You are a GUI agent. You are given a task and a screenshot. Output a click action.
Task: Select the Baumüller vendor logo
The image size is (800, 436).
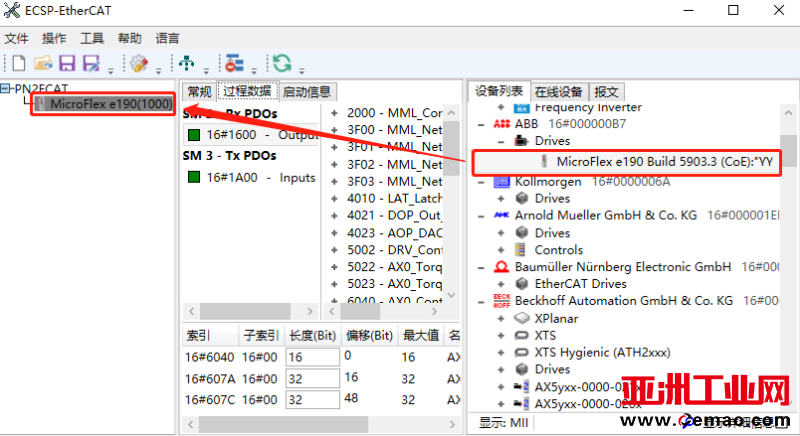(502, 267)
